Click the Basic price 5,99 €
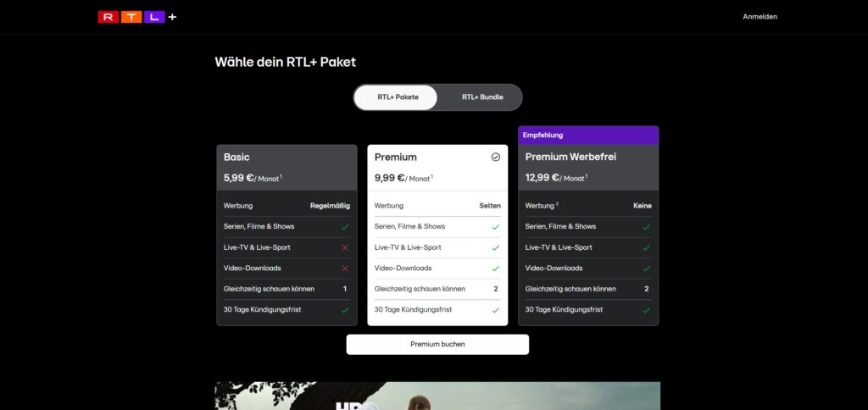868x410 pixels. [238, 178]
